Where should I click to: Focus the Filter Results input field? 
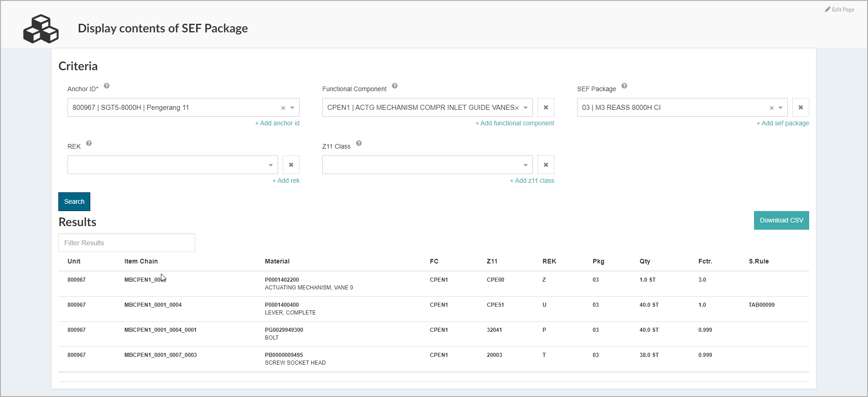[127, 243]
